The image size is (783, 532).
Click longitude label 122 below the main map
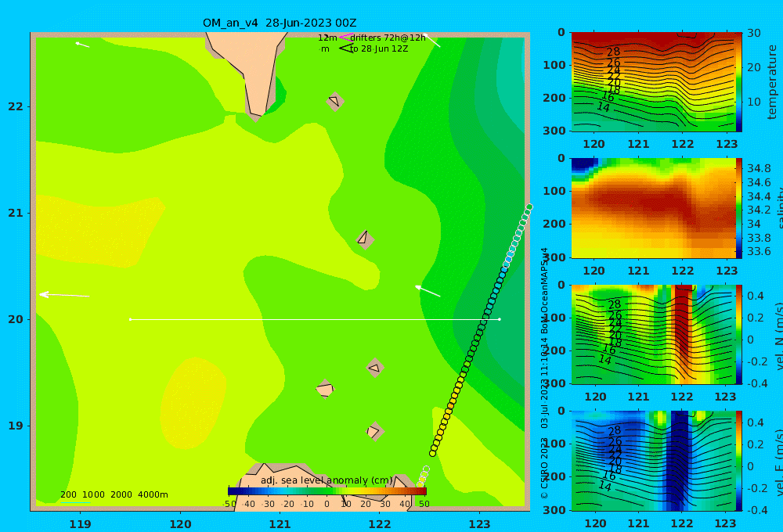coord(380,524)
